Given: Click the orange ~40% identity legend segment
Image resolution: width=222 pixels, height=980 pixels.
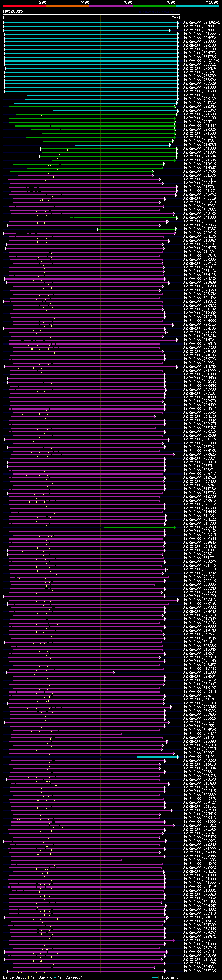Looking at the screenshot, I should click(x=68, y=6).
